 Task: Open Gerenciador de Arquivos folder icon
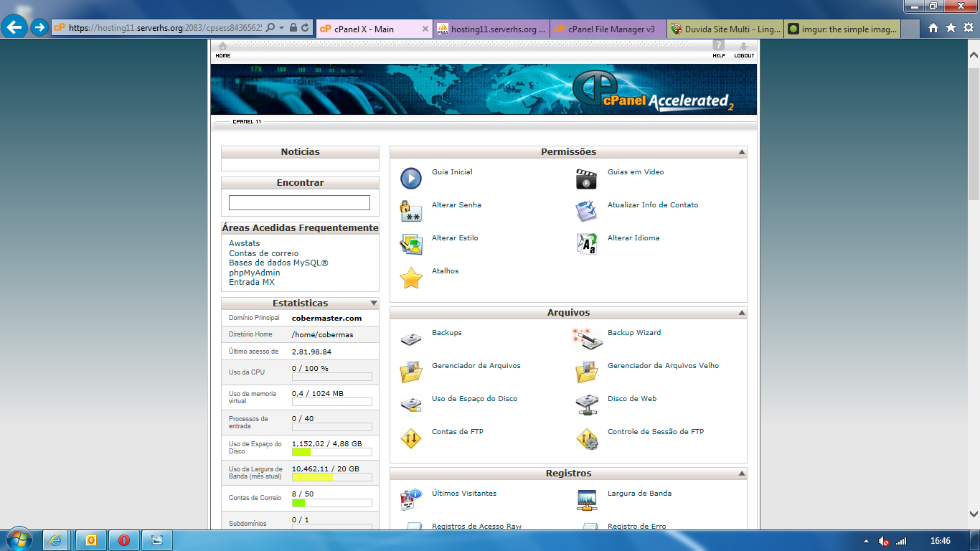coord(411,372)
